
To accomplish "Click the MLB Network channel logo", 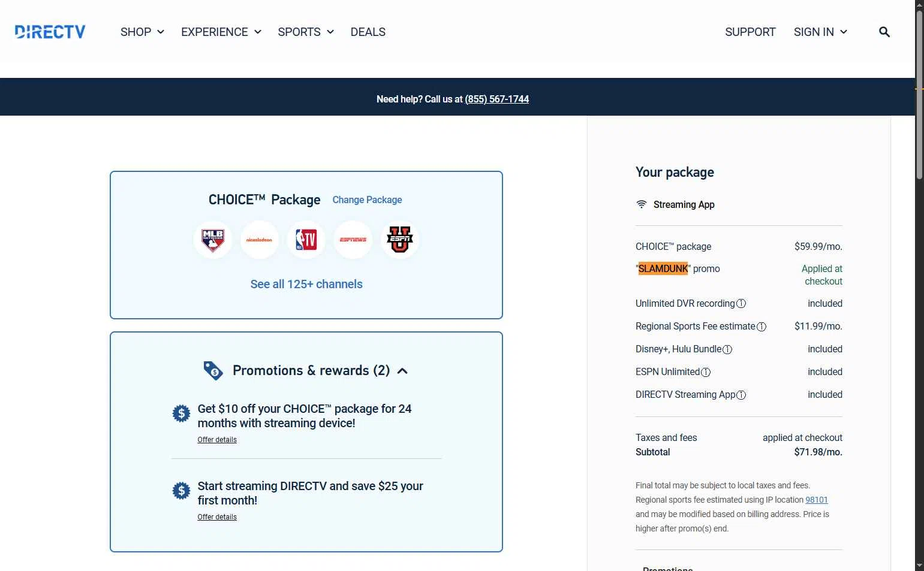I will (x=213, y=240).
